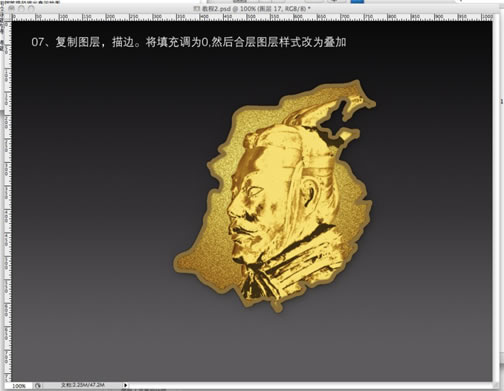Click the document size readout in status bar
Viewport: 504px width, 391px height.
point(83,385)
